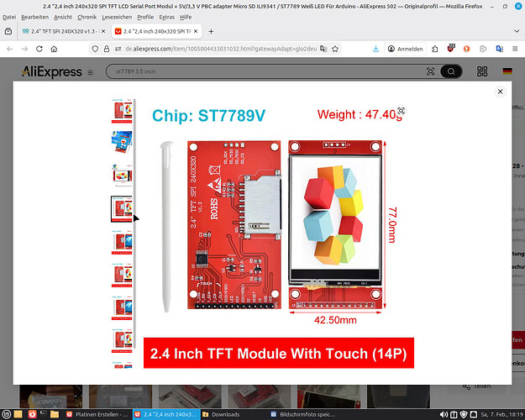Click the browser back arrow
This screenshot has height=420, width=525.
pyautogui.click(x=9, y=50)
